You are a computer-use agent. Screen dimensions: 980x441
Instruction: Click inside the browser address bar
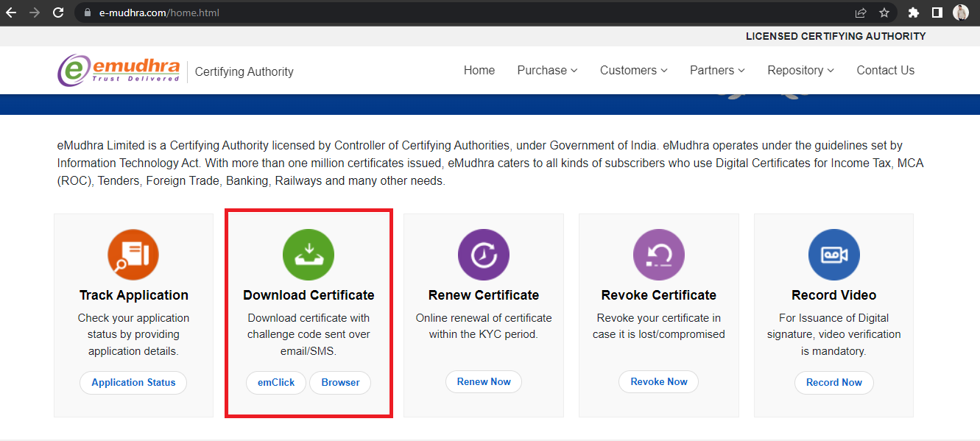coord(295,12)
